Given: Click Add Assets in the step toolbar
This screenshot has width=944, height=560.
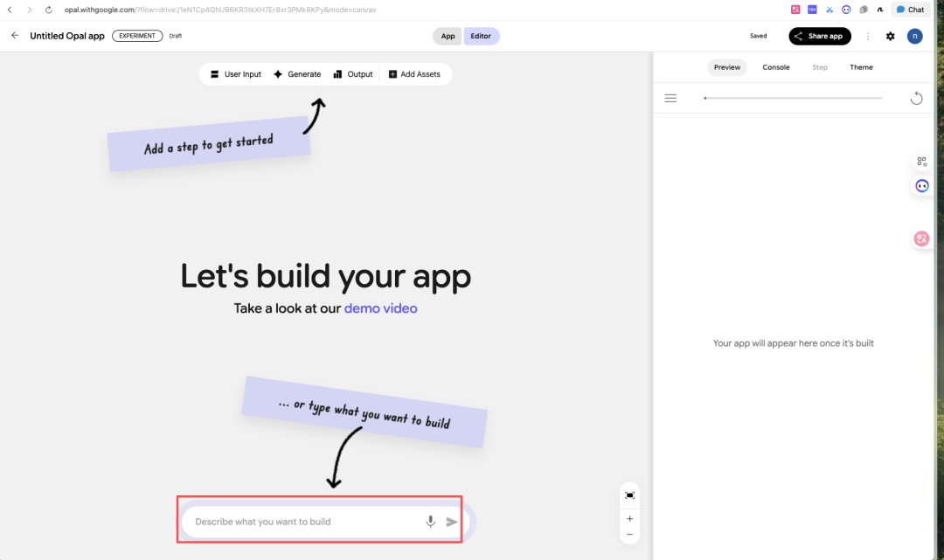Looking at the screenshot, I should pyautogui.click(x=414, y=74).
